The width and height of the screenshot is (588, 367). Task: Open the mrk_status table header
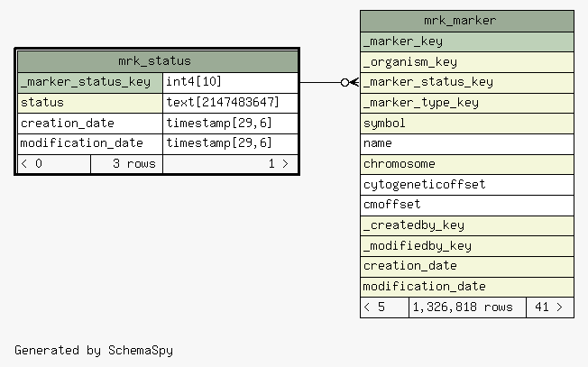(x=158, y=61)
